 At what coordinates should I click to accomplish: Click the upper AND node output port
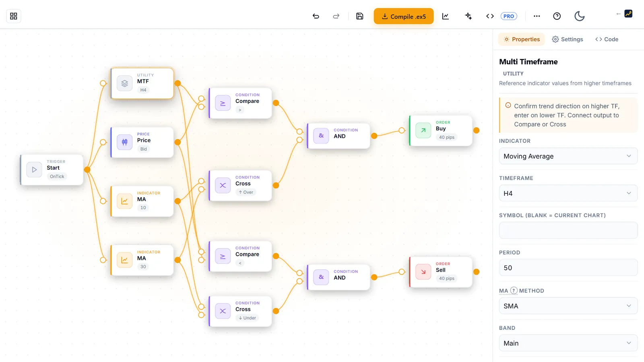[x=374, y=136]
